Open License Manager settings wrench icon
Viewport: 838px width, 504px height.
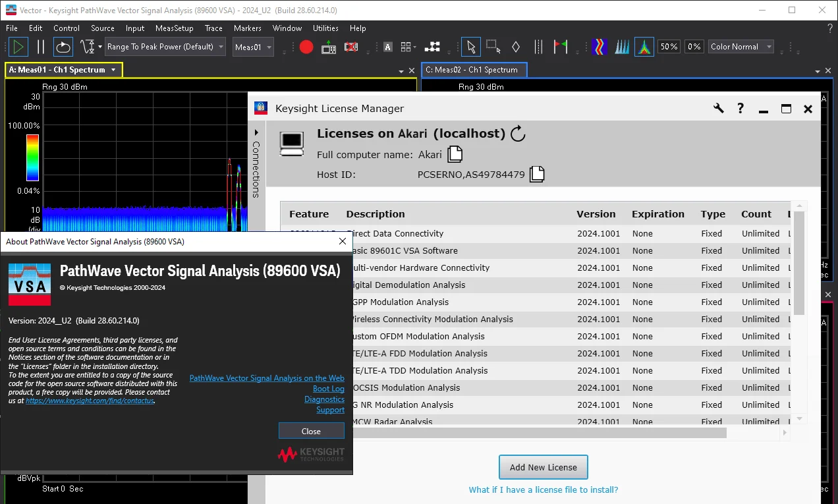pos(719,109)
